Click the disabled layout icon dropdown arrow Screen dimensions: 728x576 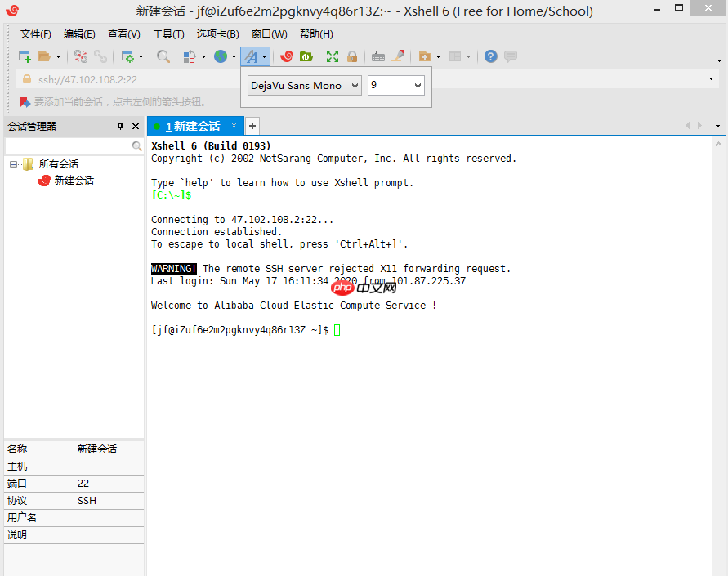(468, 56)
